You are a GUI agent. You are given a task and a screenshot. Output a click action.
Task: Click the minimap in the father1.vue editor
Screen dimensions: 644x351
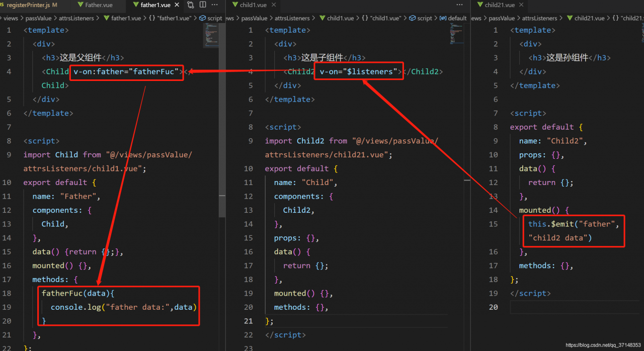(x=210, y=34)
